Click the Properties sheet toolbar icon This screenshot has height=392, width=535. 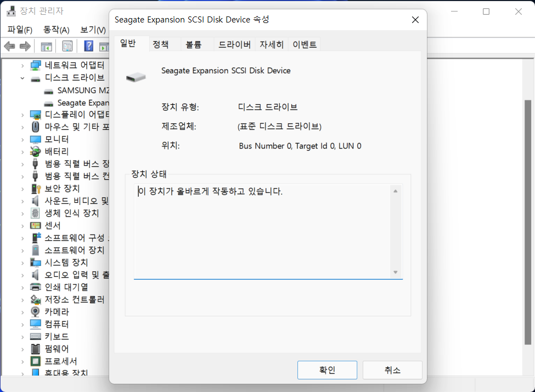67,46
